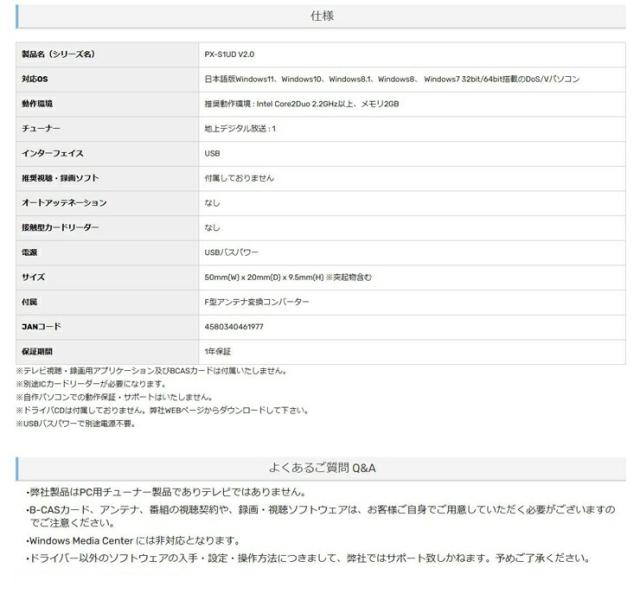640x600 pixels.
Task: Click the Intel Core2Duo requirement text
Action: click(x=300, y=104)
